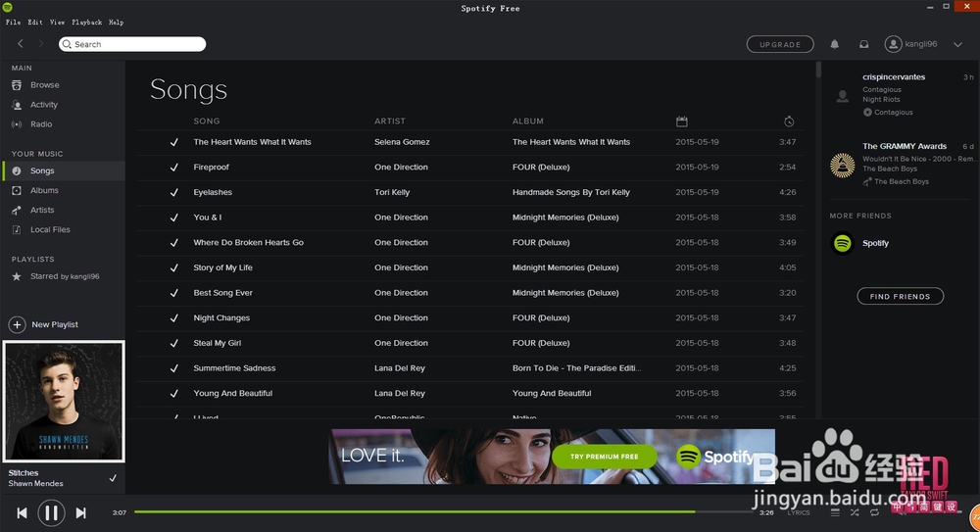Open Contagious track in crispincervantes activity

[882, 90]
